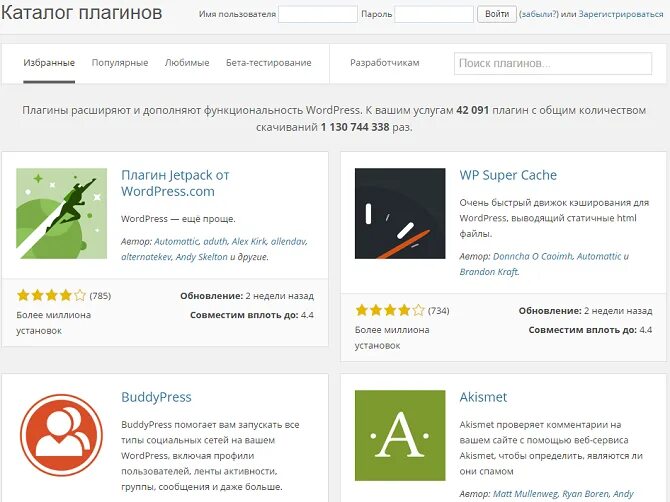Click the text WordPress — ещё проще.

tap(178, 219)
